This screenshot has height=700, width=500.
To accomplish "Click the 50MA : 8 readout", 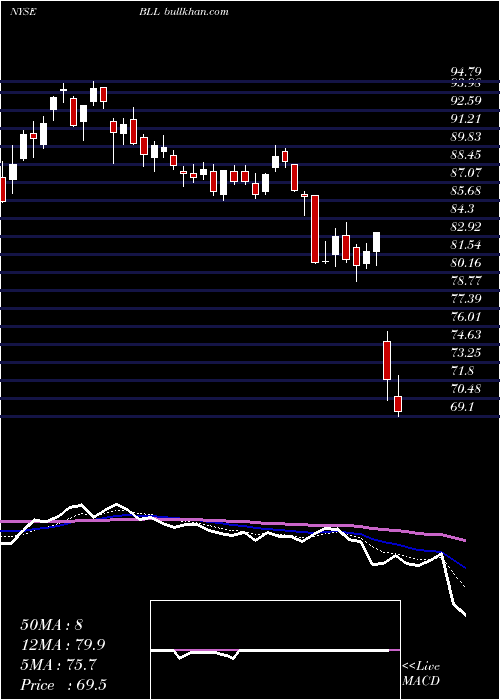I will pos(51,625).
